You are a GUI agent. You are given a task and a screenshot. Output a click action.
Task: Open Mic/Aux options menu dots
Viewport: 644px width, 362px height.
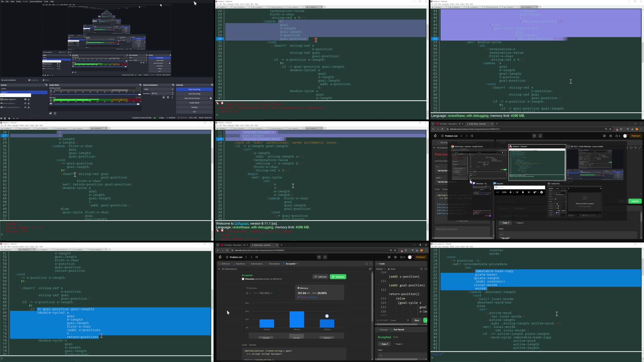click(x=51, y=100)
